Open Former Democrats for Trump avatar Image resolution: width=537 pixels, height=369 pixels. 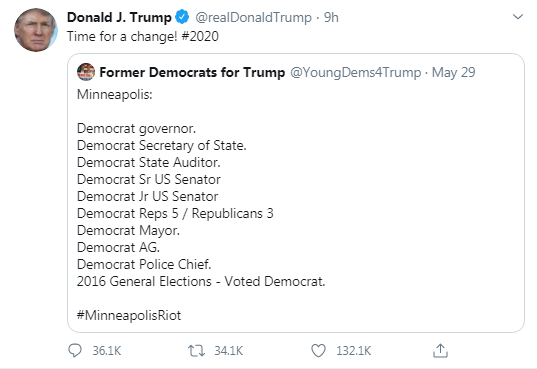86,72
